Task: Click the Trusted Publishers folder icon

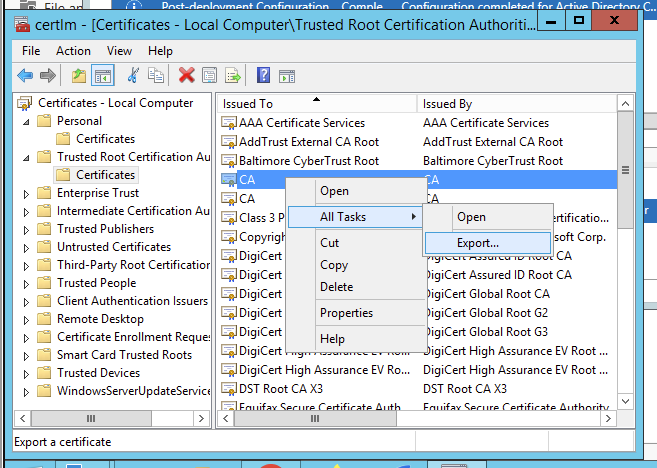Action: coord(44,229)
